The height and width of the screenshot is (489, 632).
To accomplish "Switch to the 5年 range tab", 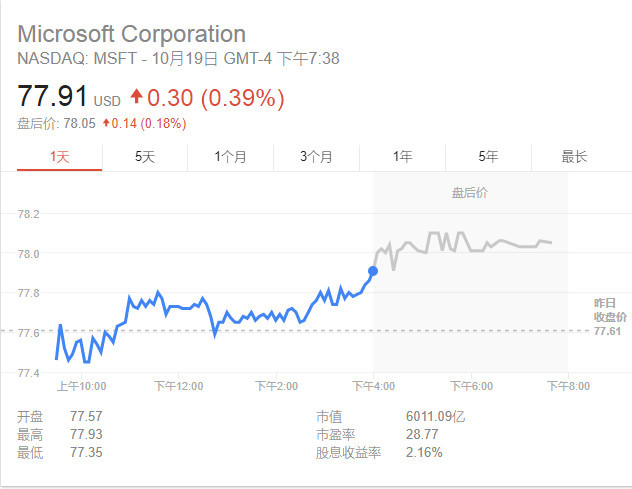I will click(488, 156).
